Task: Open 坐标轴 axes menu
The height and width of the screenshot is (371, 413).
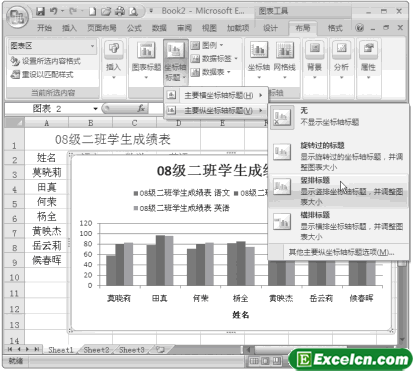Action: tap(259, 61)
